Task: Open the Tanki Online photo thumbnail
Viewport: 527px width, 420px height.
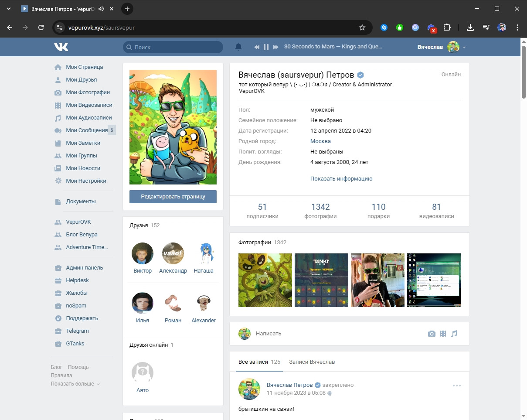Action: (321, 280)
